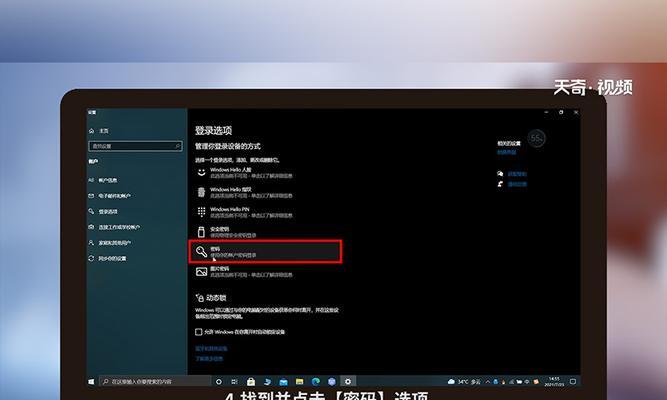Open the notification action center
The width and height of the screenshot is (667, 400).
point(573,382)
